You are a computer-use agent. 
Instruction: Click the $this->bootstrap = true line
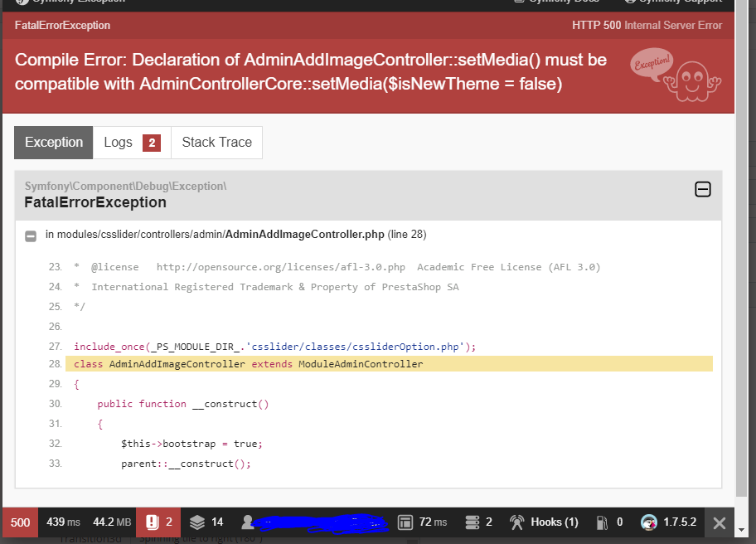click(191, 444)
